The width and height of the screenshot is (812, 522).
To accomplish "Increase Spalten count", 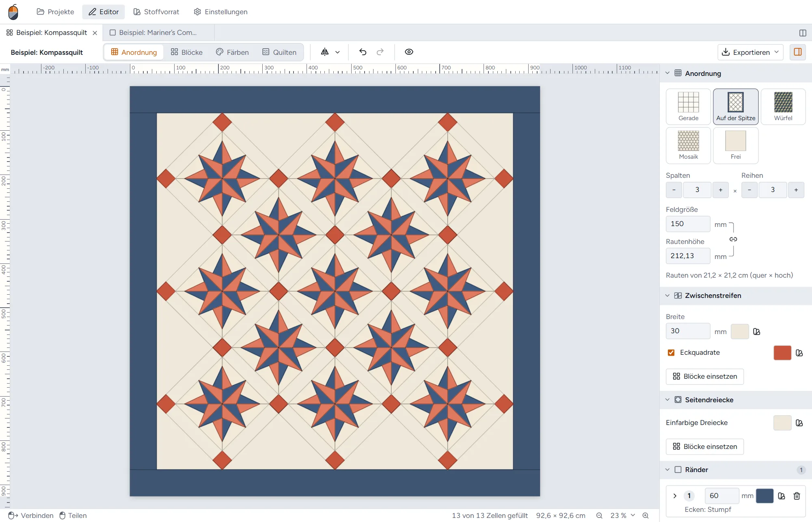I will click(x=721, y=190).
